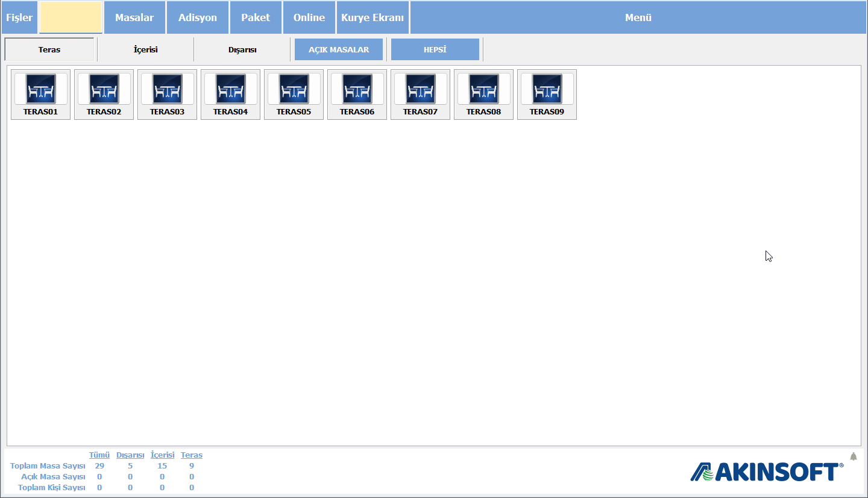Viewport: 868px width, 498px height.
Task: Click the Tümü column header link
Action: [x=99, y=455]
